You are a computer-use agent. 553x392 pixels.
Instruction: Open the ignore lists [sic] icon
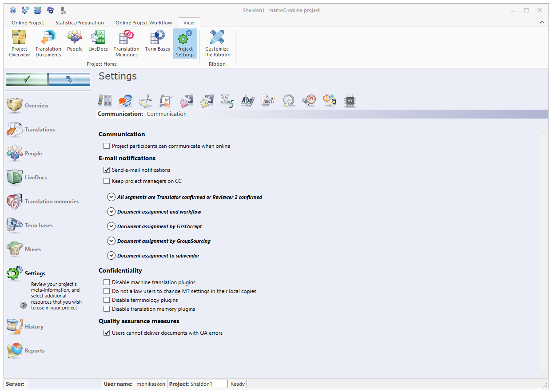268,100
